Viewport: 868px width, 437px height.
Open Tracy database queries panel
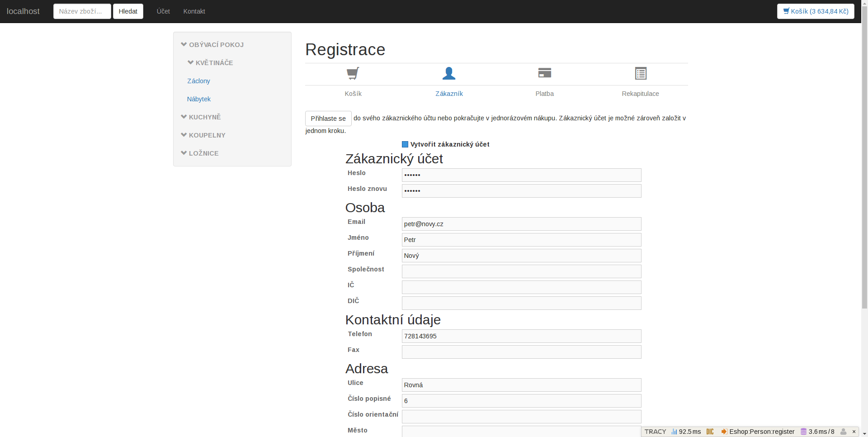click(817, 432)
